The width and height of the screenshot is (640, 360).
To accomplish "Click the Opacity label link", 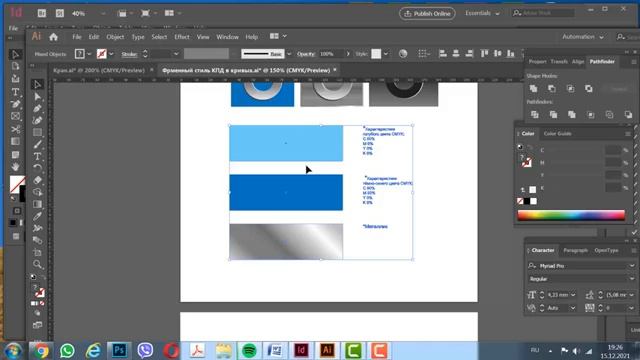I will (x=306, y=54).
